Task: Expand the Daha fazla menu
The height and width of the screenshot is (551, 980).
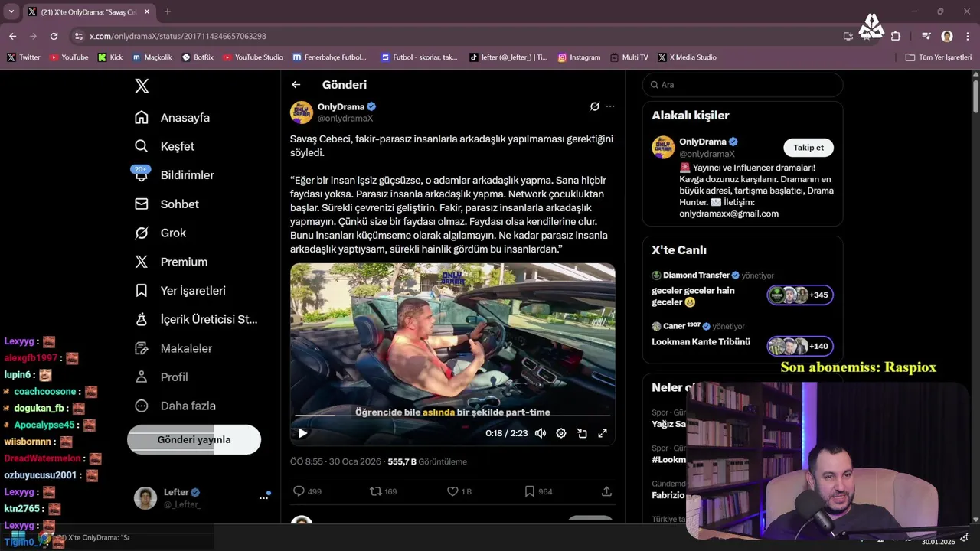Action: point(175,406)
